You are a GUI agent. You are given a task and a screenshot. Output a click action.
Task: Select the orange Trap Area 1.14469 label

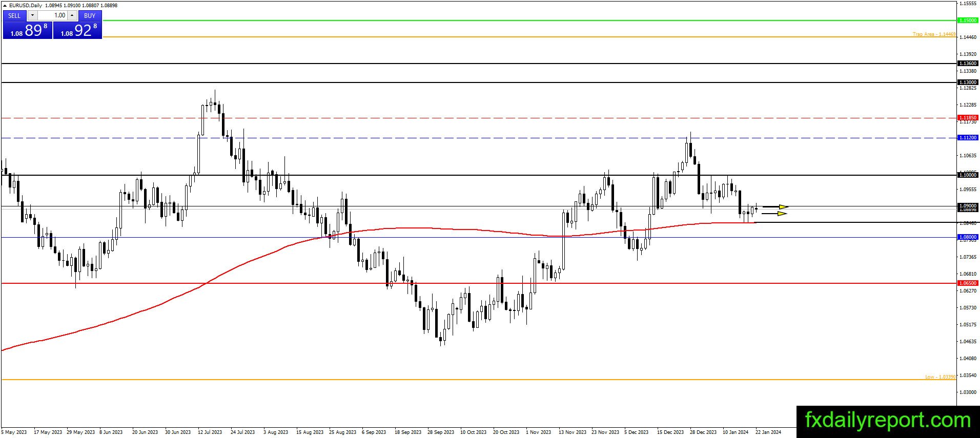pos(934,34)
